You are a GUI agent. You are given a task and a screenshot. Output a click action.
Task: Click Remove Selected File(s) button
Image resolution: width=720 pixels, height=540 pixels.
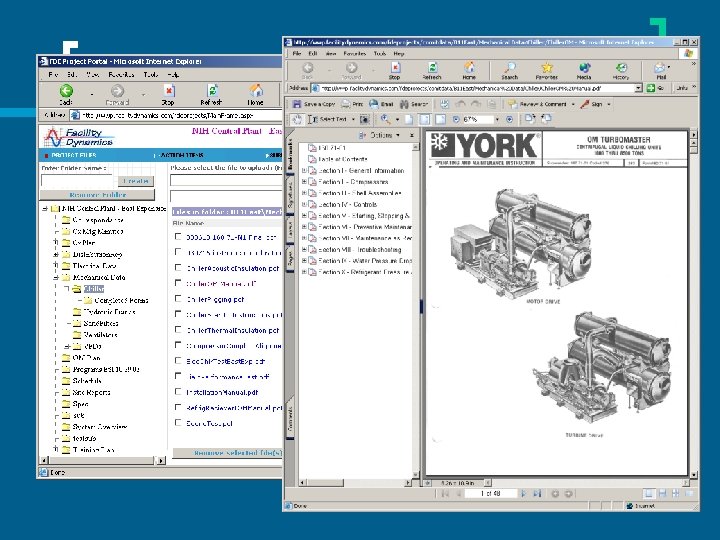(x=228, y=453)
